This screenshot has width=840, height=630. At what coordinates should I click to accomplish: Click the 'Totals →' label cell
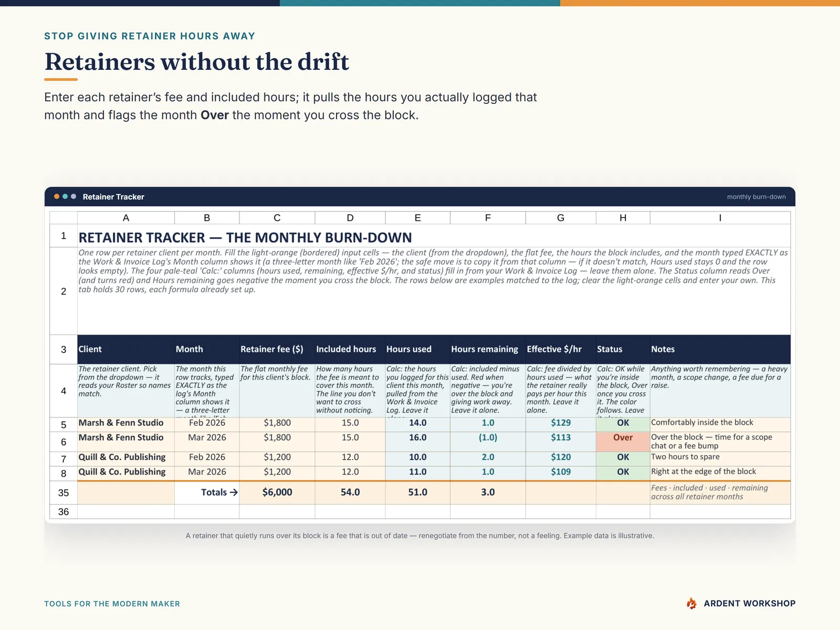[x=207, y=493]
